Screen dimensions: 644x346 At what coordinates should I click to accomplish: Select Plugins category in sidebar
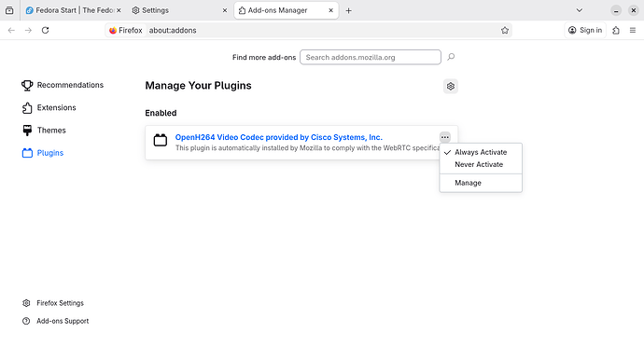43,153
